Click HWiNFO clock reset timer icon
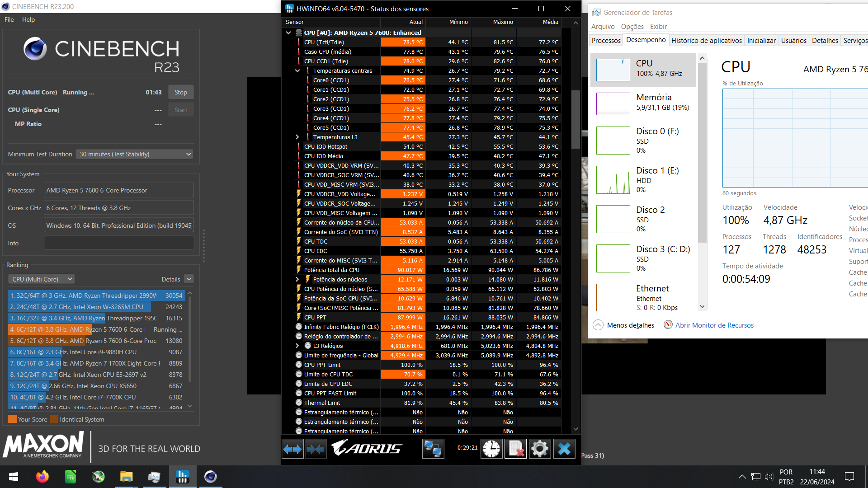Image resolution: width=868 pixels, height=488 pixels. [491, 449]
